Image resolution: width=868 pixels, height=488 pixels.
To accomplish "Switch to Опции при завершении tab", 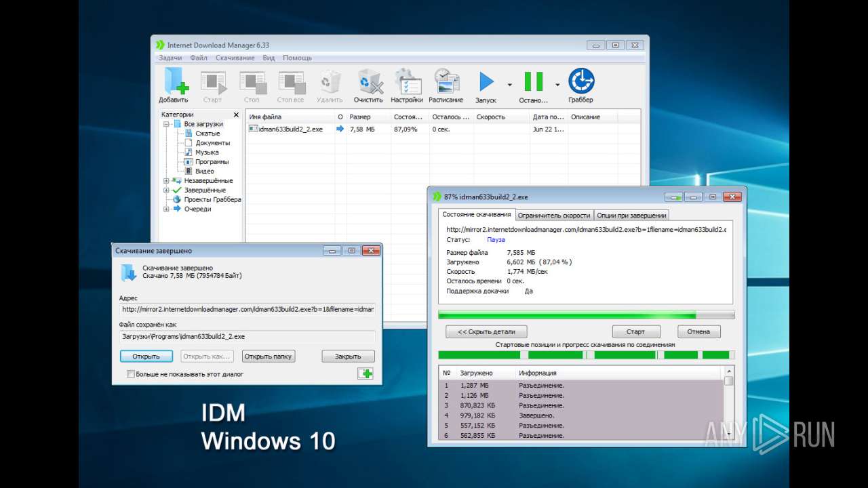I will pyautogui.click(x=631, y=216).
